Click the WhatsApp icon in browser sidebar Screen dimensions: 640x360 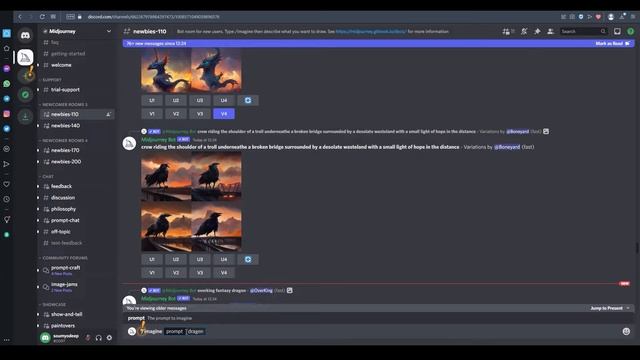pos(7,84)
